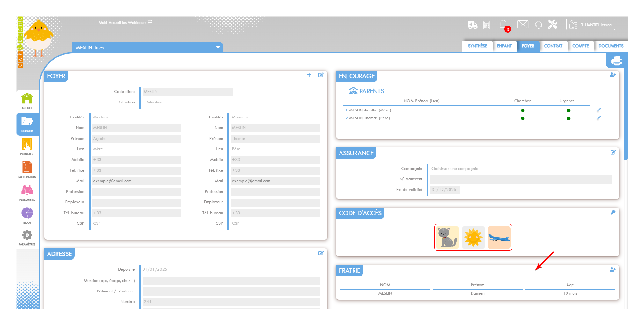
Task: Expand the MESLIN Jules child dropdown
Action: [218, 48]
